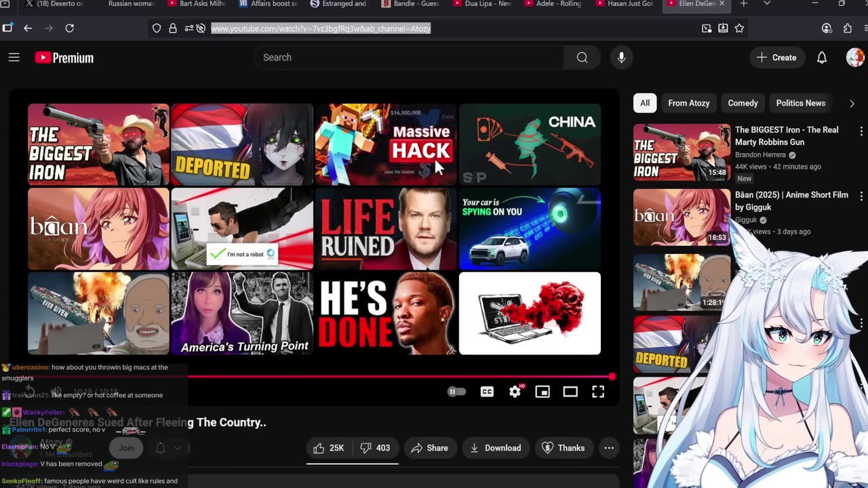Open the Ever Given ship end-screen video
Screen dimensions: 868x488
[98, 313]
